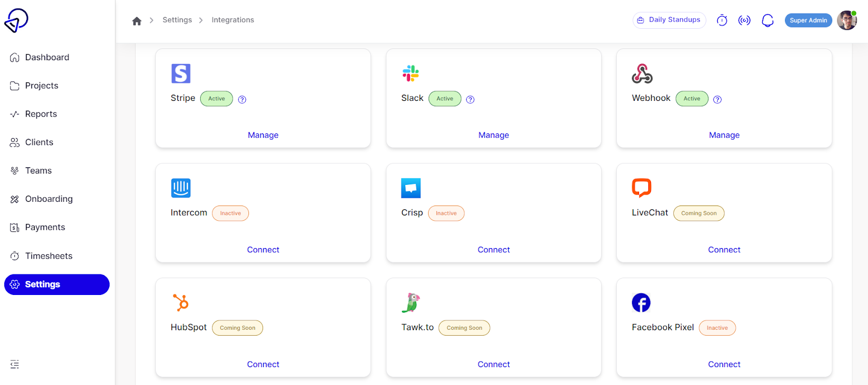
Task: Connect the Facebook Pixel integration
Action: point(724,364)
